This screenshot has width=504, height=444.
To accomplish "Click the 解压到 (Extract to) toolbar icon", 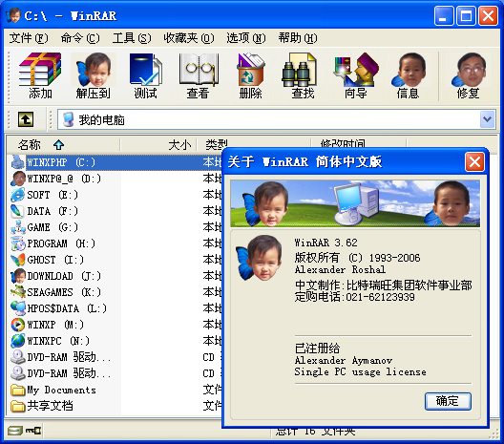I will [x=94, y=75].
